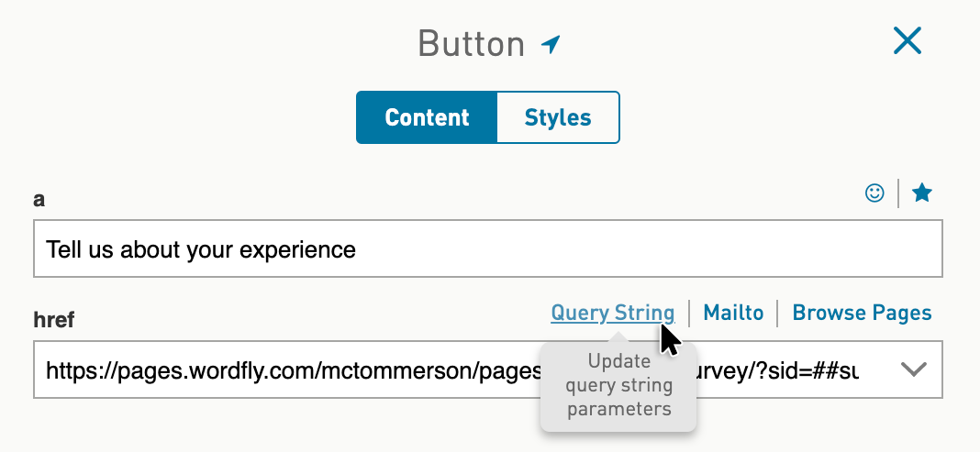Open the emoji picker smiley icon
The image size is (980, 452).
(874, 193)
